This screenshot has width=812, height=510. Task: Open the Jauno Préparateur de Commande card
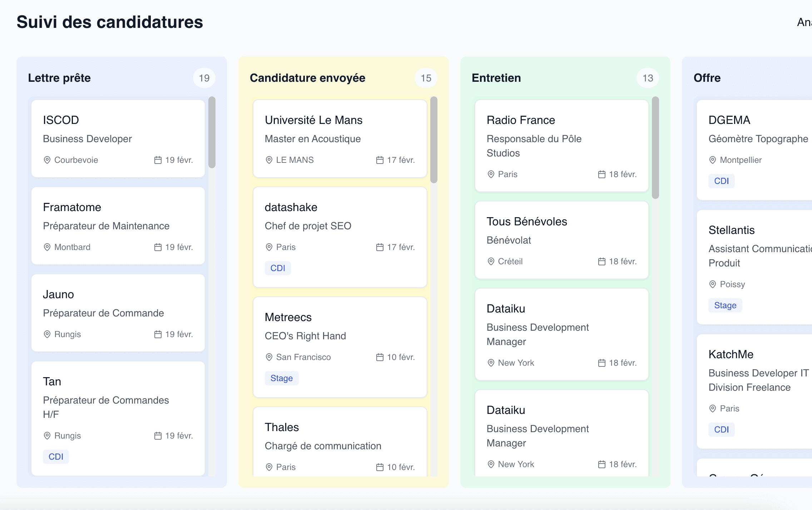[x=118, y=313]
